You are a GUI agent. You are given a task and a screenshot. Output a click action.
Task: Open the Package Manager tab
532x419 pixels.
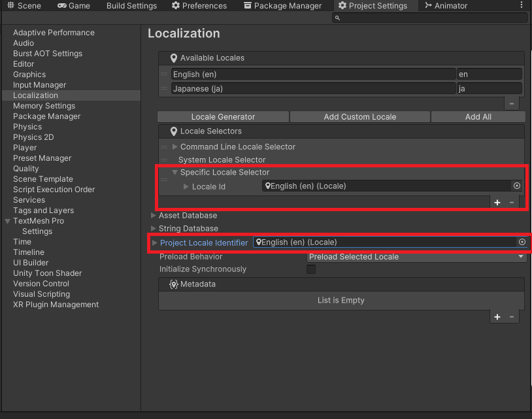[282, 5]
